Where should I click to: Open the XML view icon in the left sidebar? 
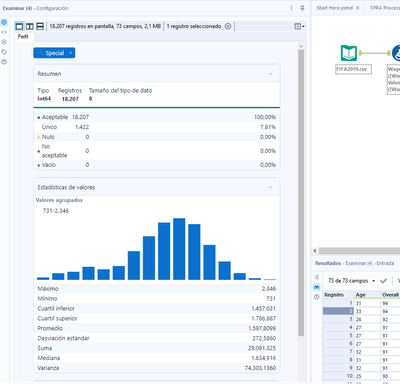[4, 32]
